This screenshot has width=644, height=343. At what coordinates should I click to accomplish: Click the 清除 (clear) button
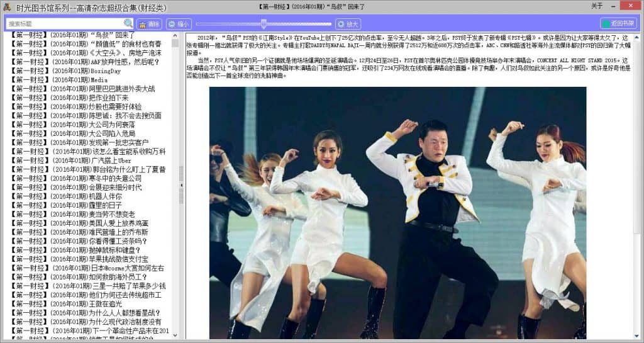coord(149,24)
